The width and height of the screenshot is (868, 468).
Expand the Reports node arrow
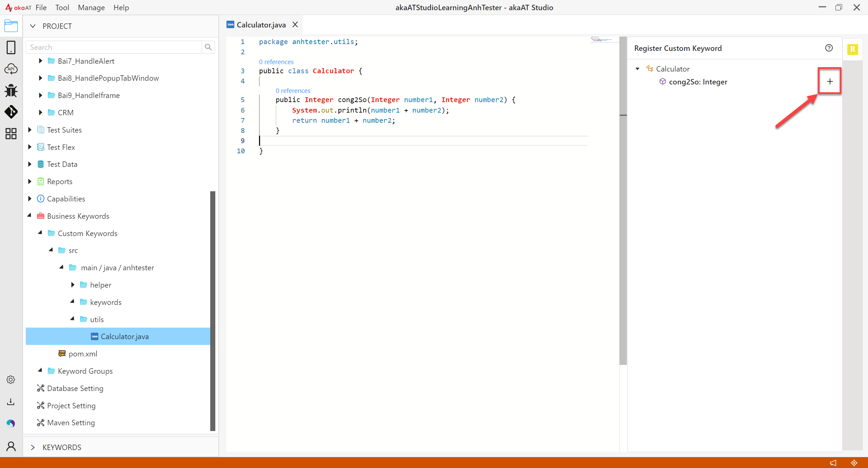pos(30,181)
